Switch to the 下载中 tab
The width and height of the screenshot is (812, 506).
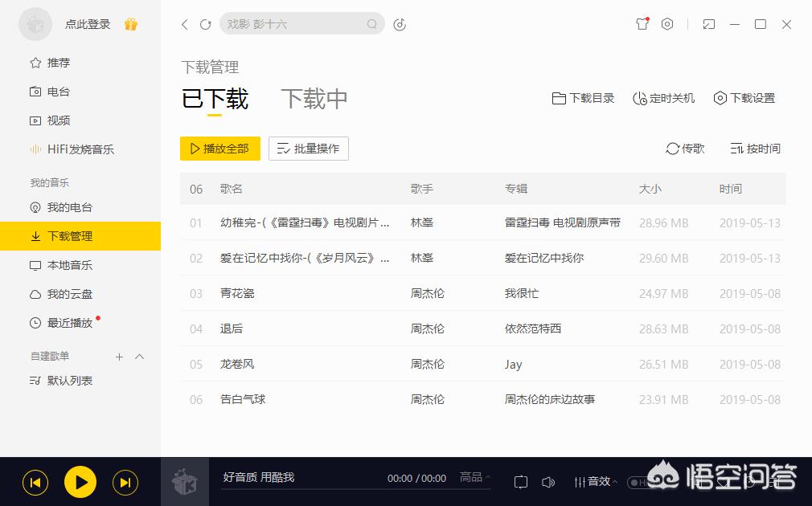pos(314,99)
